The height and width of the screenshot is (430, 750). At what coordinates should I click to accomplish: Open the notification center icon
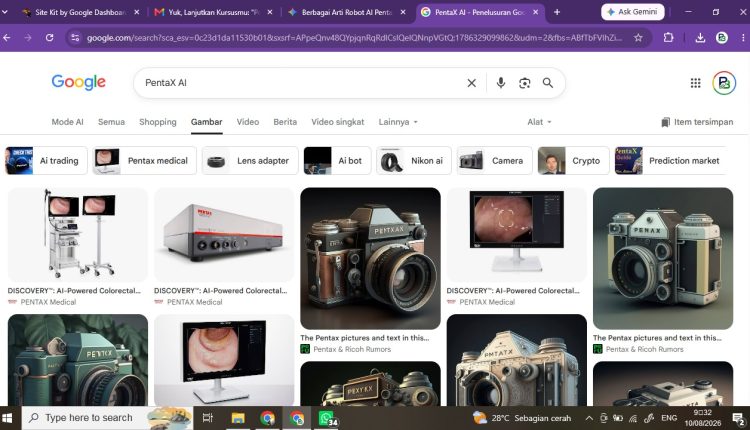(739, 419)
